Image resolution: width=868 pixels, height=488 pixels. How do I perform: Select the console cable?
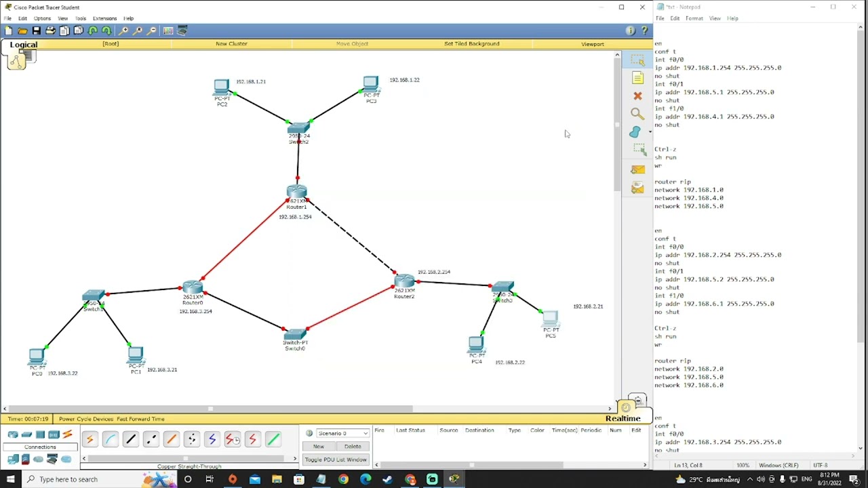coord(111,439)
